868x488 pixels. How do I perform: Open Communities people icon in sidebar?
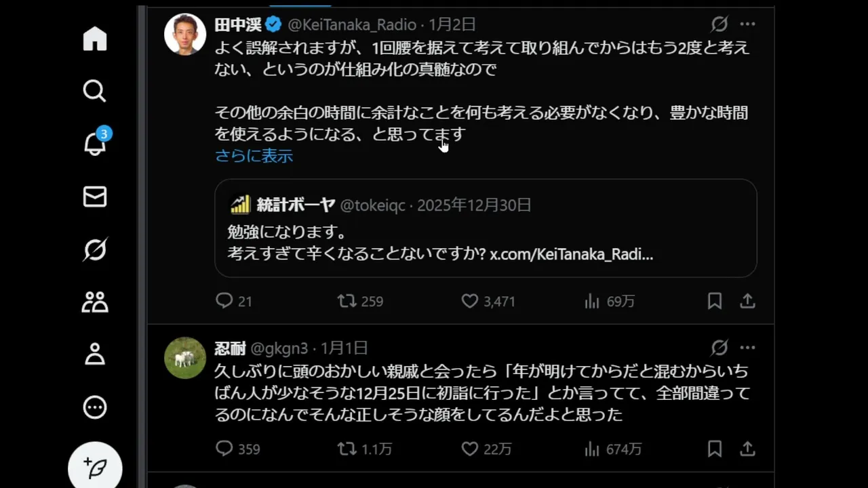click(x=95, y=302)
